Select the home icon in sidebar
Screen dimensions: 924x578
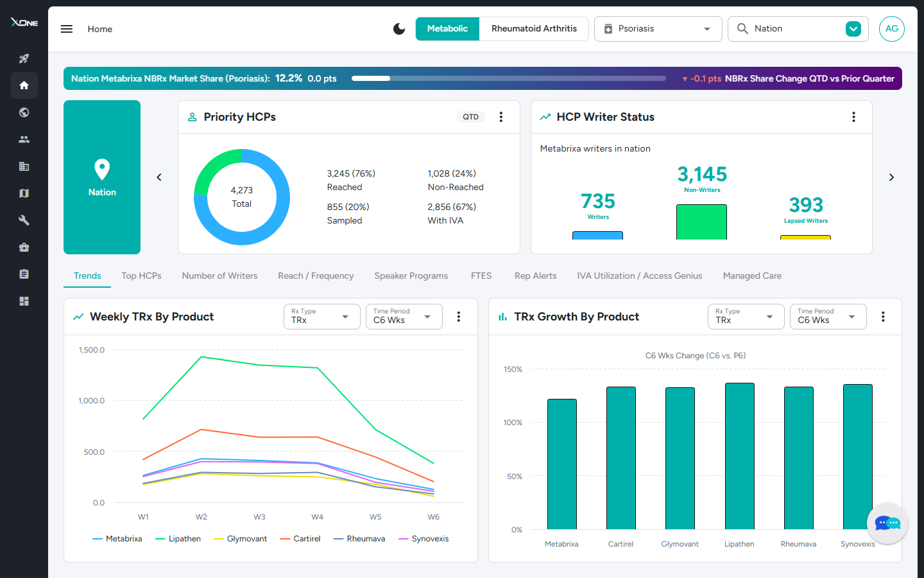[x=24, y=85]
